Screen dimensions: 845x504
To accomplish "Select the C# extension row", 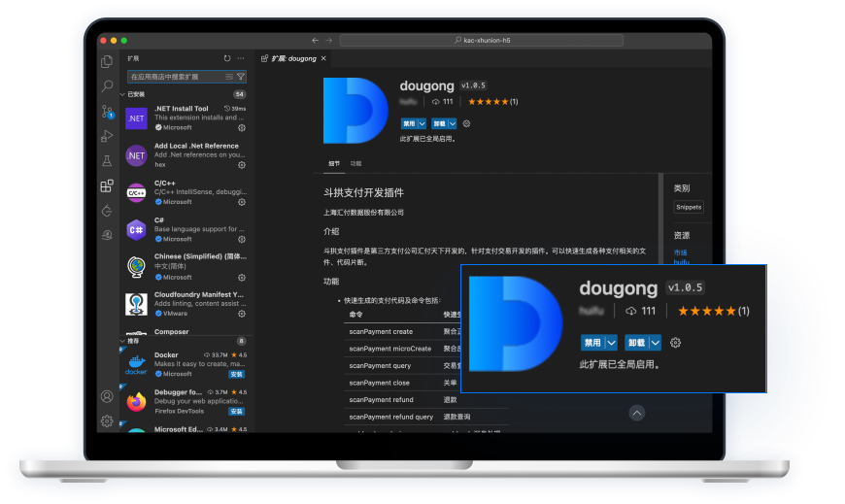I will tap(186, 229).
